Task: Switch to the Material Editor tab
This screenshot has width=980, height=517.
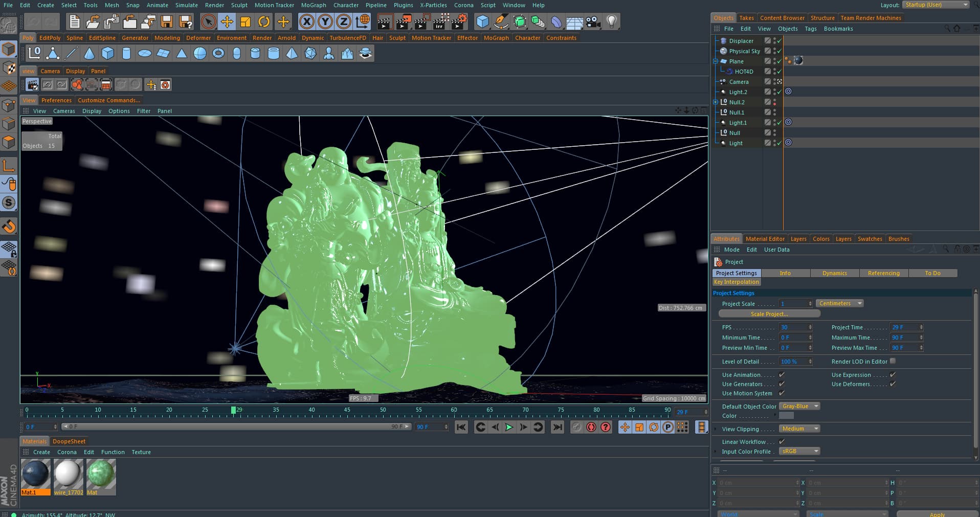Action: click(765, 239)
